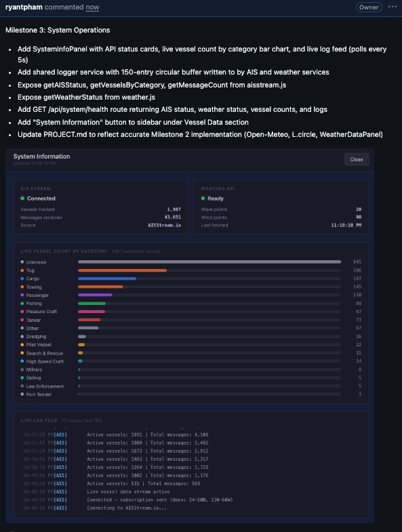This screenshot has height=532, width=402.
Task: Click the Last fetched time 11:18:10 PM
Action: coord(346,225)
